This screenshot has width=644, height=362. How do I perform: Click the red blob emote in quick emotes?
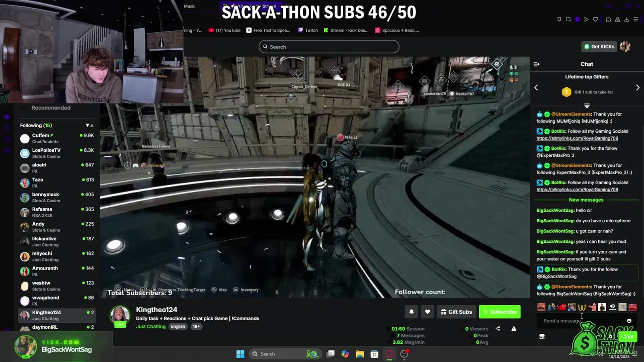(562, 307)
